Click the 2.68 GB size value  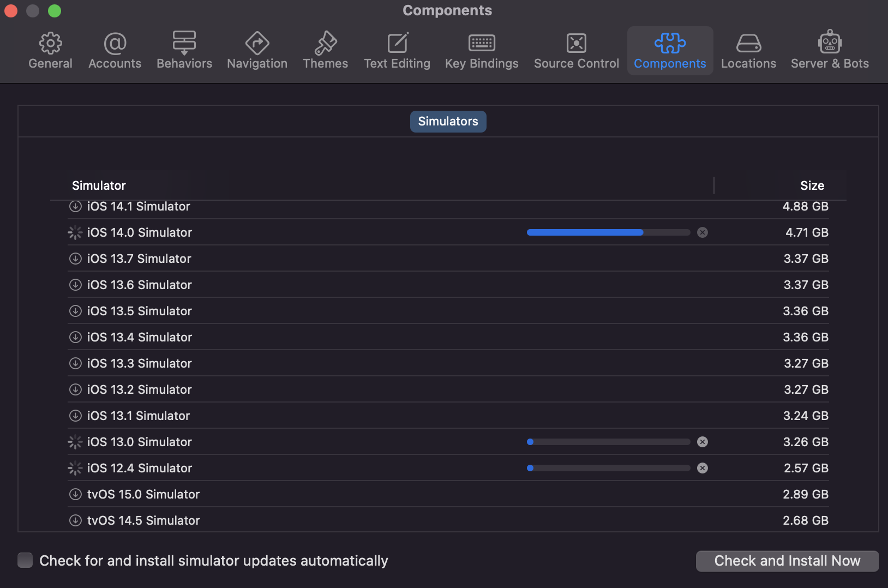(806, 520)
